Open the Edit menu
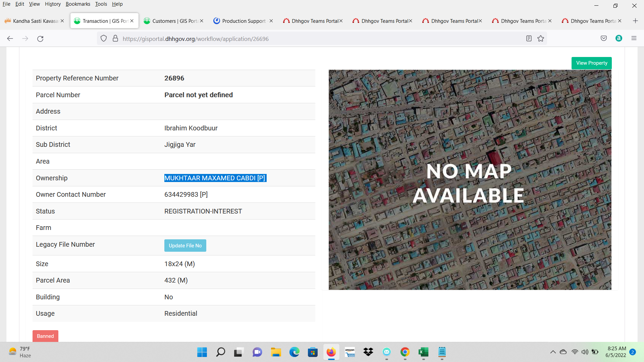Viewport: 644px width, 362px height. point(20,4)
